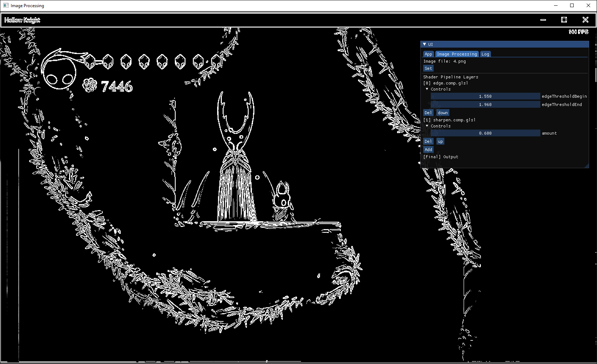Image resolution: width=597 pixels, height=364 pixels.
Task: Collapse Controls under sharpen.comp.glsl
Action: (427, 126)
